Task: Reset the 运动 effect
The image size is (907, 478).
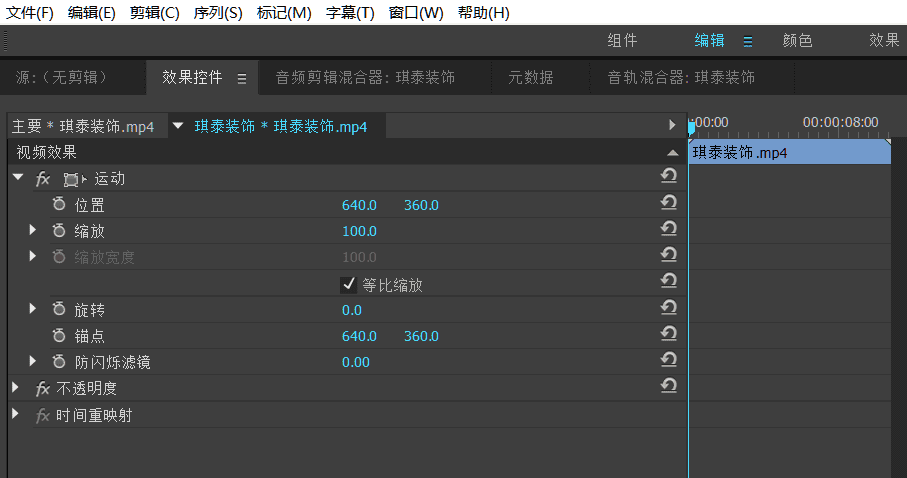Action: point(669,175)
